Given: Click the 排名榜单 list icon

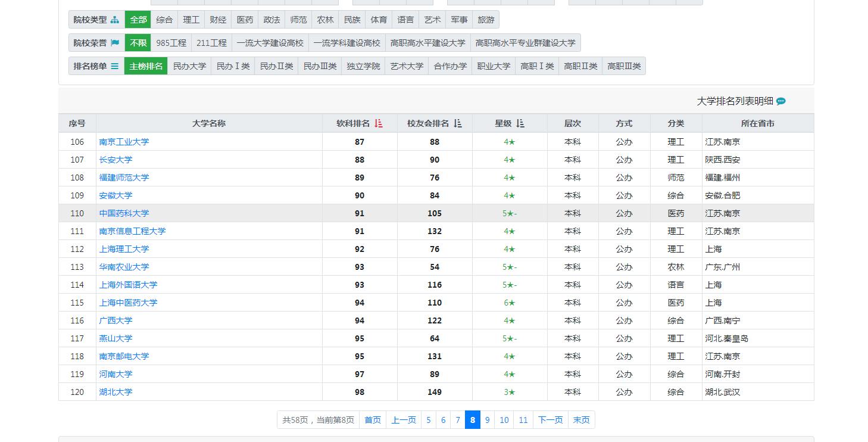Looking at the screenshot, I should coord(114,66).
